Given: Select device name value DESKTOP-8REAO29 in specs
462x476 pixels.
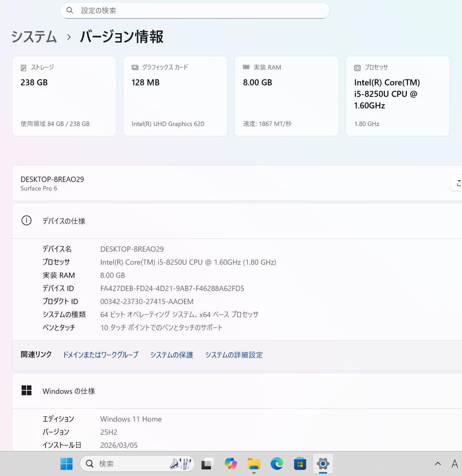Looking at the screenshot, I should click(x=132, y=249).
